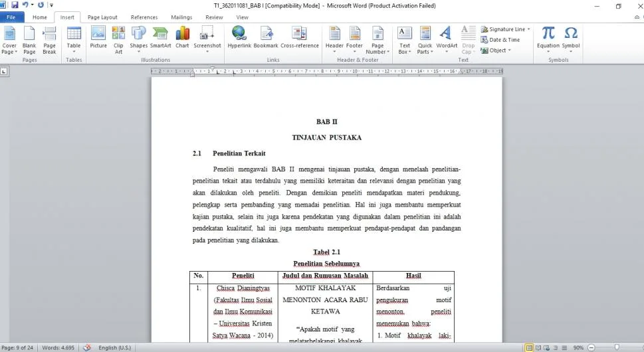The width and height of the screenshot is (644, 352).
Task: Click the horizontal ruler first-line indent marker
Action: click(x=212, y=69)
